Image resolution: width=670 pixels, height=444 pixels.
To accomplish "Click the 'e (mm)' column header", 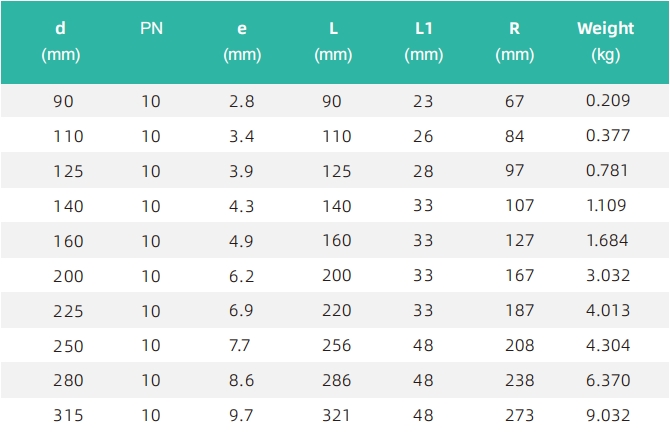I will point(242,41).
